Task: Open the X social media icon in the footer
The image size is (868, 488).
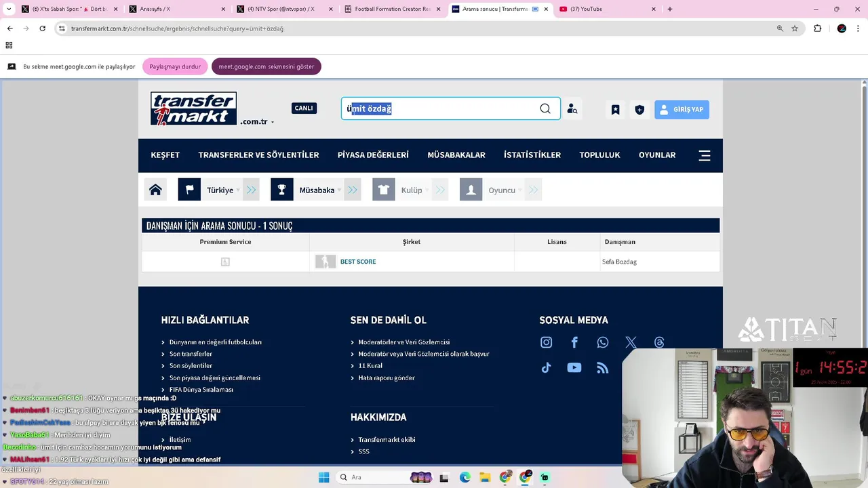Action: [631, 342]
